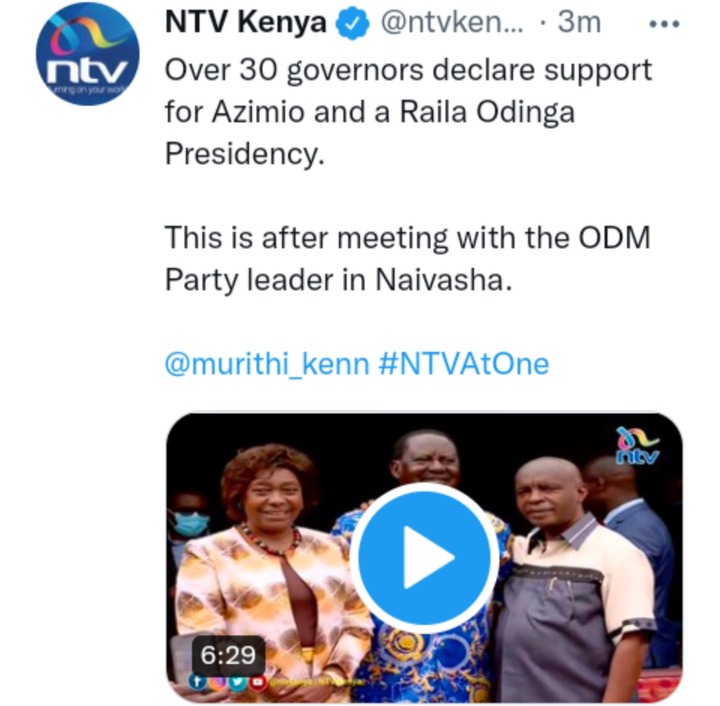Click the blue verified badge
This screenshot has height=706, width=720.
point(353,24)
